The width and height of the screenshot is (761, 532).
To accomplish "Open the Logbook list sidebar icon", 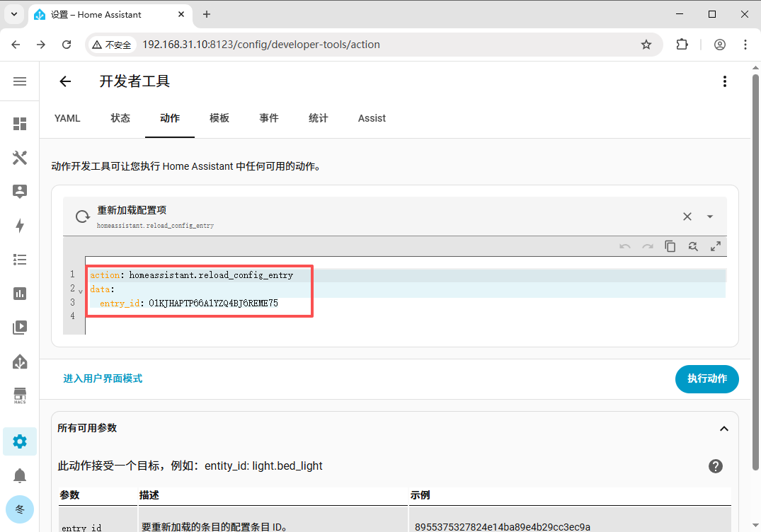I will pyautogui.click(x=20, y=260).
